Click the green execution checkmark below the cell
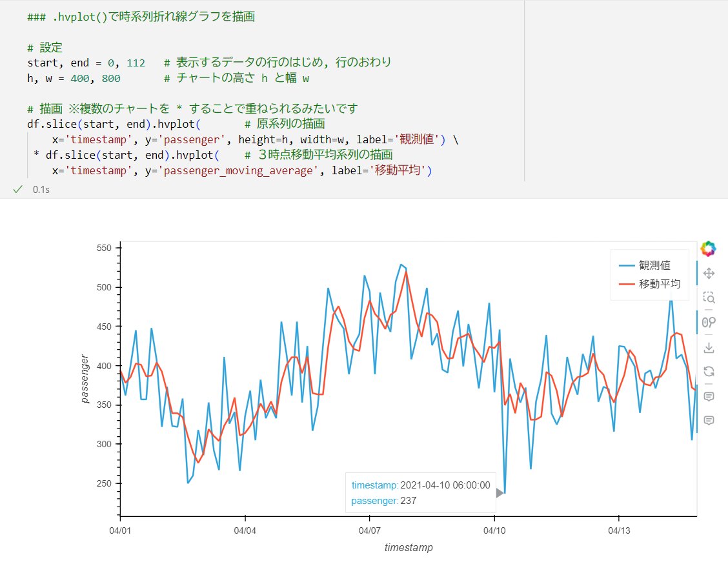The height and width of the screenshot is (564, 728). click(x=17, y=190)
